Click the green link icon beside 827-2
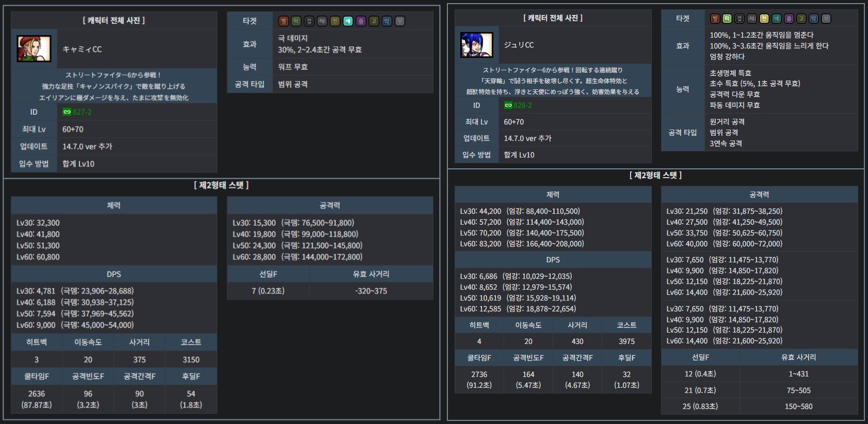 pyautogui.click(x=67, y=112)
